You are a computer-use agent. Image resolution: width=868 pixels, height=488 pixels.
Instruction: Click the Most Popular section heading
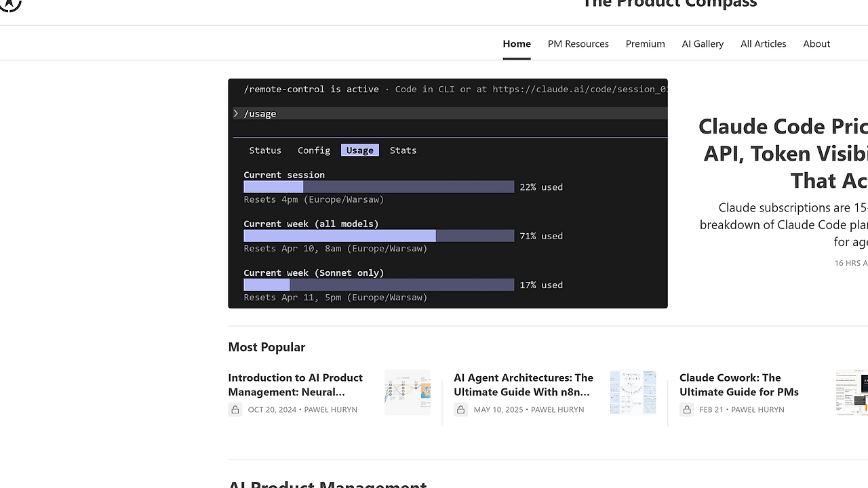(267, 347)
